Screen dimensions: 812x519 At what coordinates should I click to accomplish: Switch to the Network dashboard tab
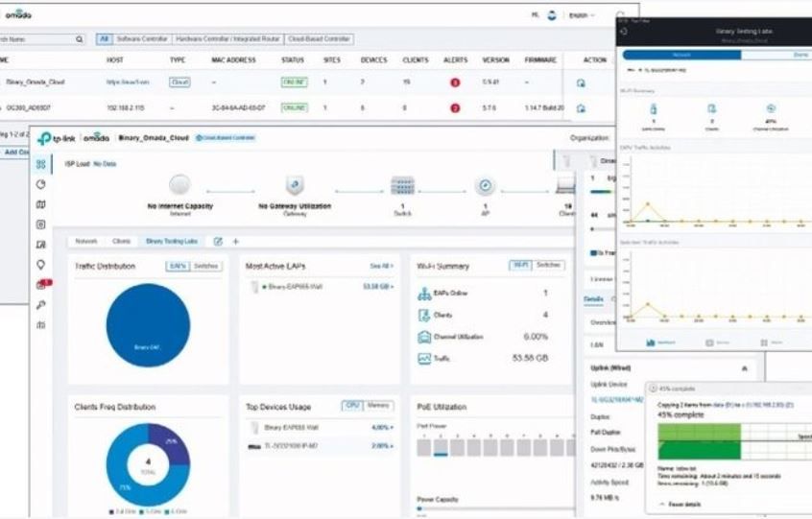pyautogui.click(x=86, y=241)
